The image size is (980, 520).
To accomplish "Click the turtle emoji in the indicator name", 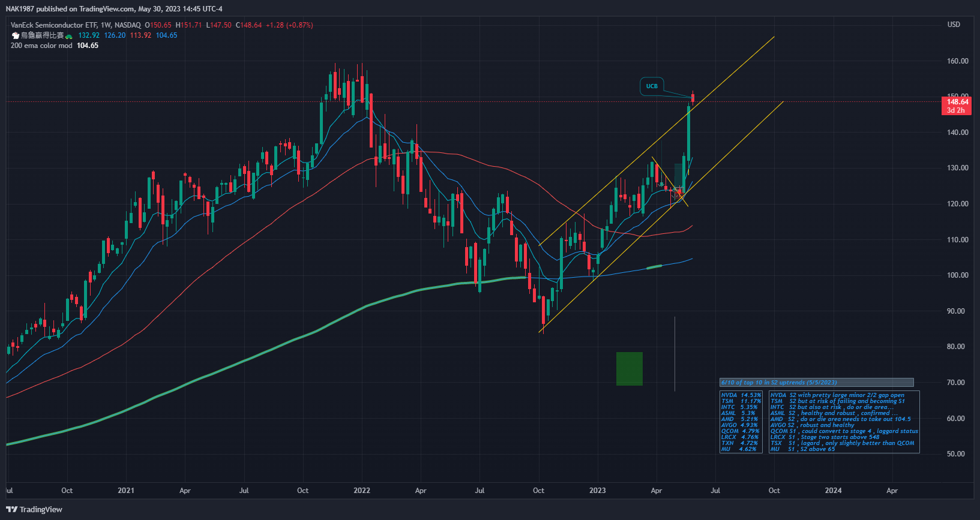I will [69, 36].
